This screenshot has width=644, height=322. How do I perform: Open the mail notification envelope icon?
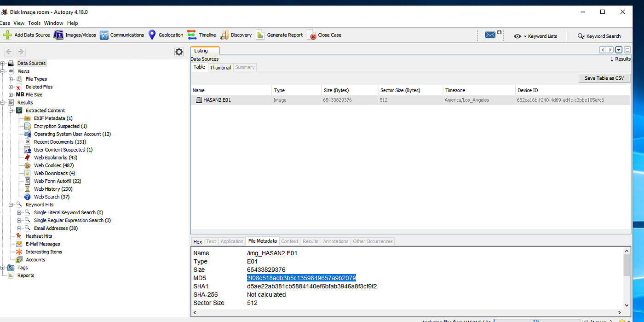pyautogui.click(x=490, y=35)
